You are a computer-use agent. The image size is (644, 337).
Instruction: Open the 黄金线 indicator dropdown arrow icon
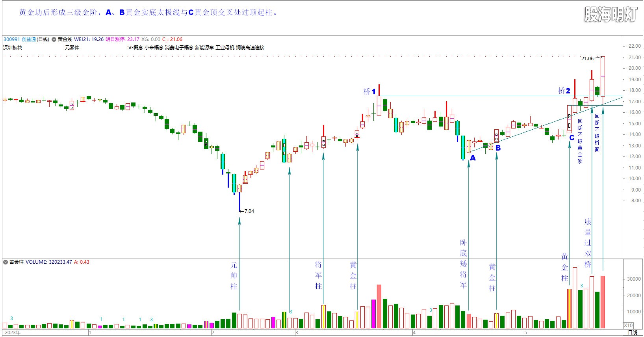[54, 39]
